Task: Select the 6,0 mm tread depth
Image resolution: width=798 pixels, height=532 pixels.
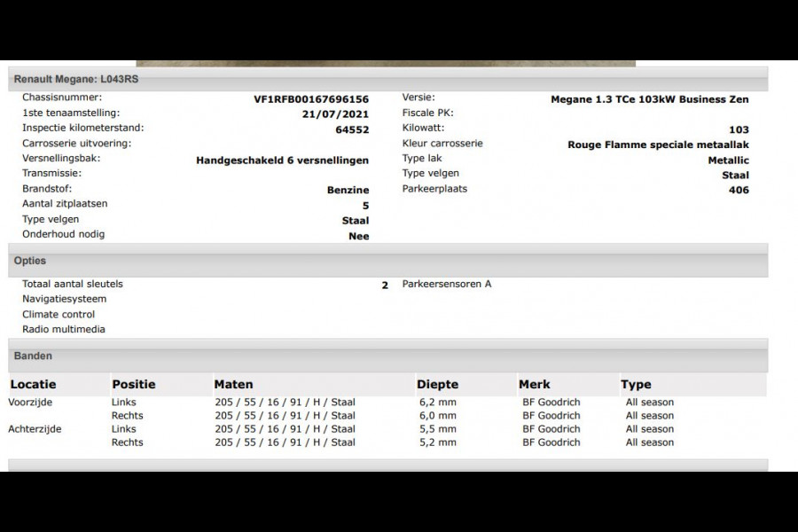Action: 438,416
